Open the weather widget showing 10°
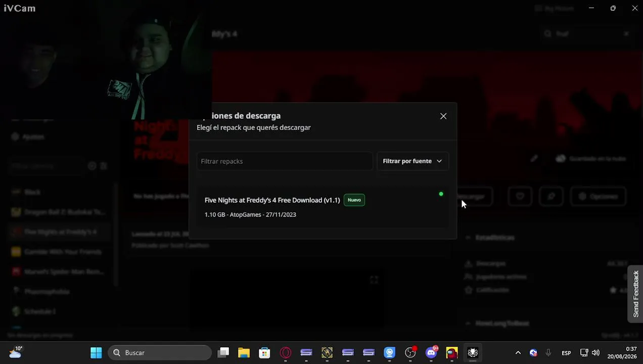Image resolution: width=643 pixels, height=364 pixels. (15, 352)
